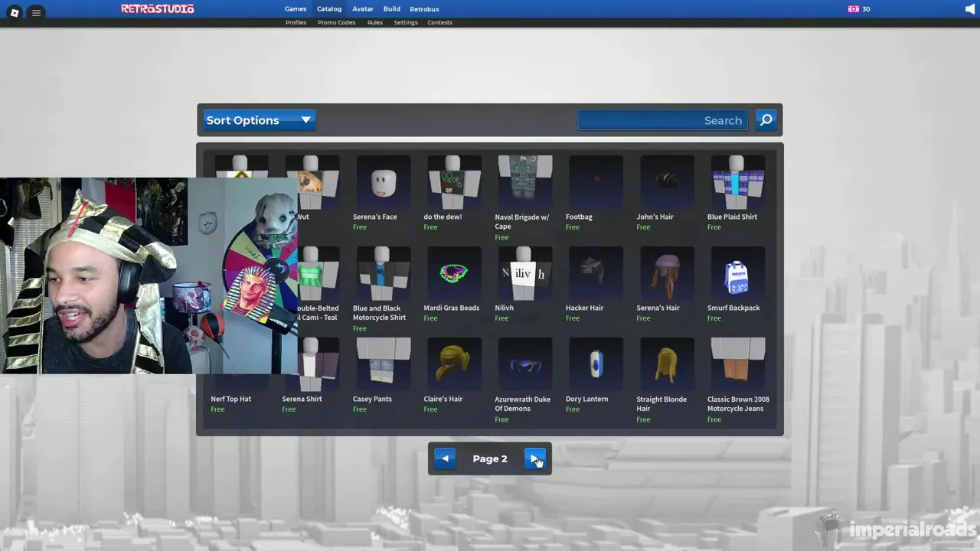Open the Games menu tab
The width and height of the screenshot is (980, 551).
click(296, 9)
